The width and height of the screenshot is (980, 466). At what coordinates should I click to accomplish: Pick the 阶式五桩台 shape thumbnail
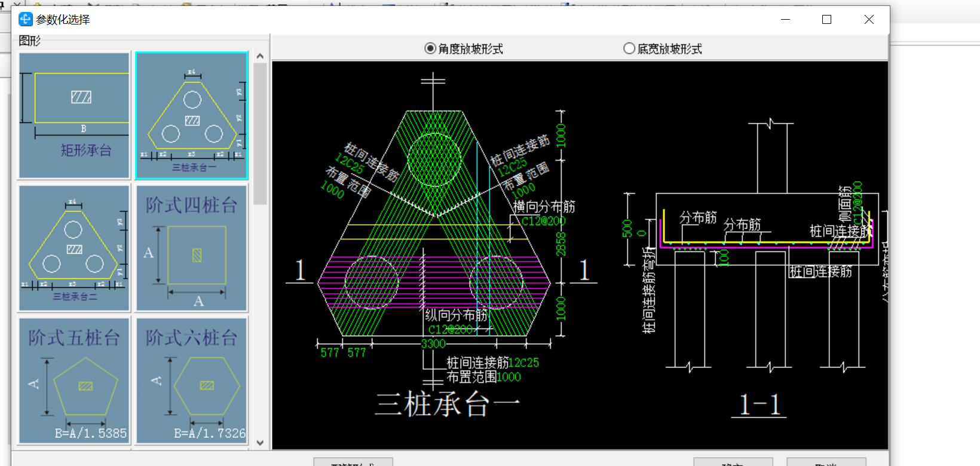[74, 381]
